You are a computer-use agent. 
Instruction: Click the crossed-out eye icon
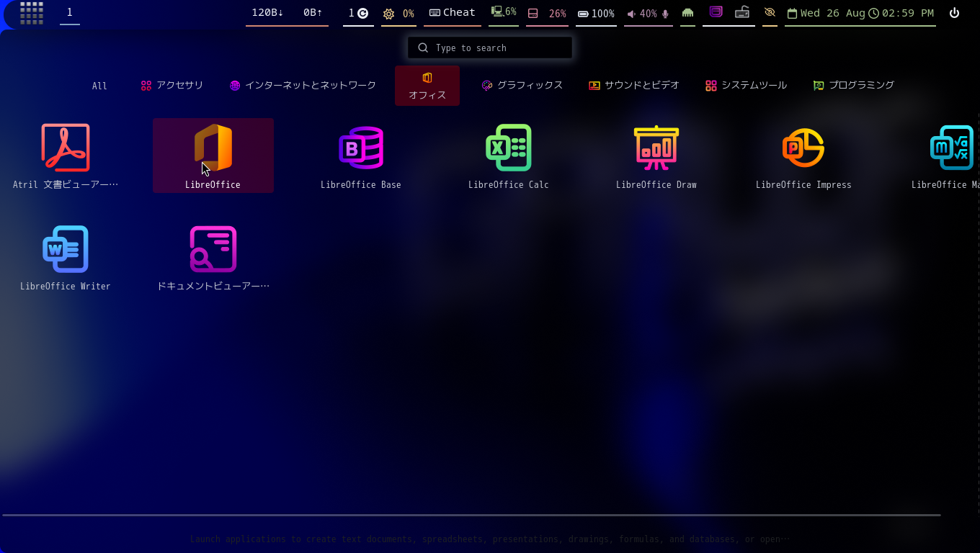click(770, 13)
